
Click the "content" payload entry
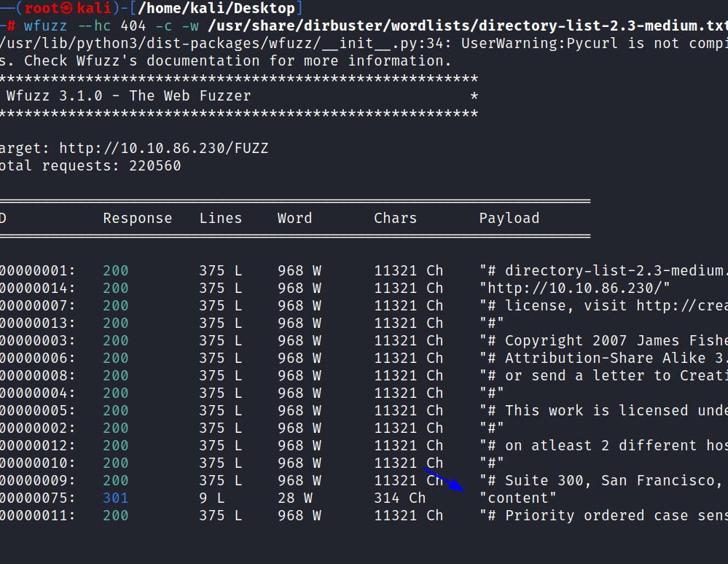point(517,498)
